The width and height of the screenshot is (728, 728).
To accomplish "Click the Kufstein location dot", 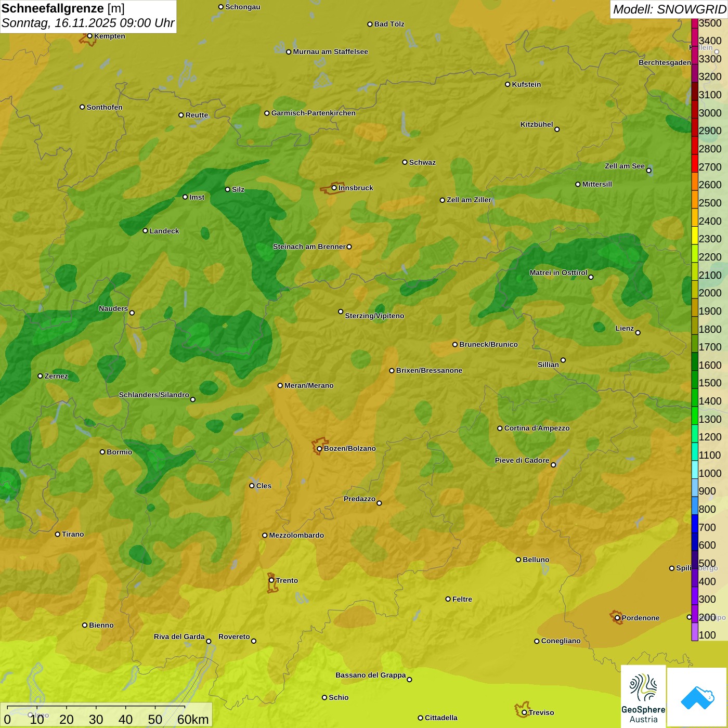I will tap(508, 84).
